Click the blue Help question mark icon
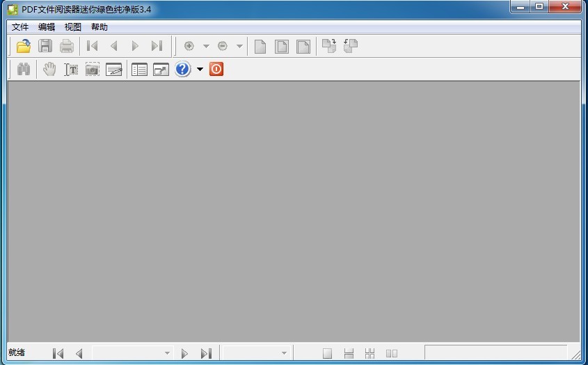 [182, 70]
